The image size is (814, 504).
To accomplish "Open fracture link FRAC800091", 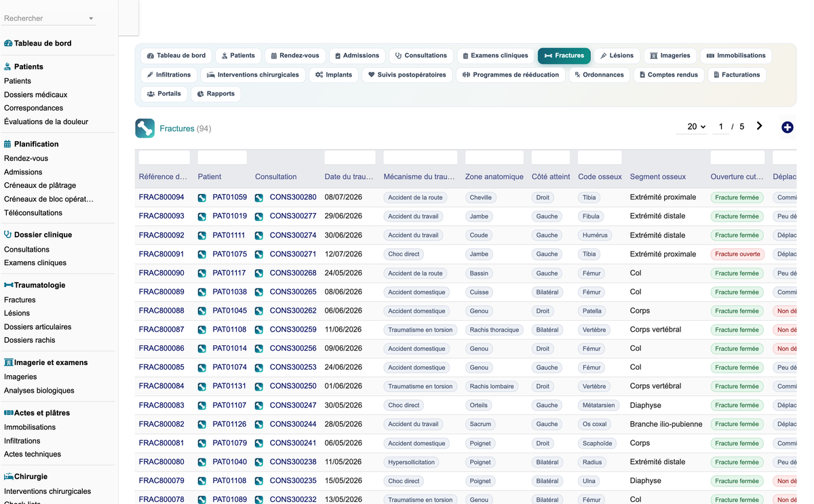I will pyautogui.click(x=161, y=254).
